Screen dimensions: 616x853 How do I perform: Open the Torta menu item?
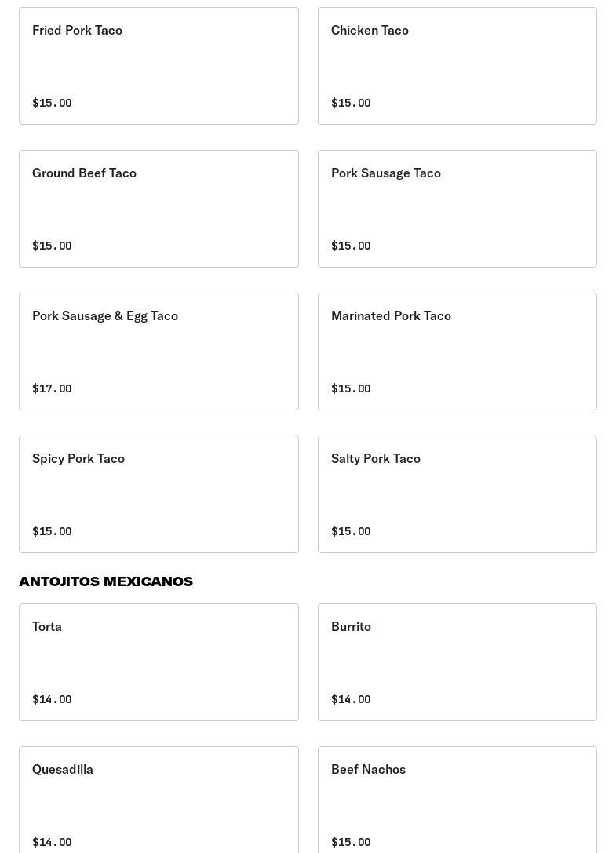159,662
